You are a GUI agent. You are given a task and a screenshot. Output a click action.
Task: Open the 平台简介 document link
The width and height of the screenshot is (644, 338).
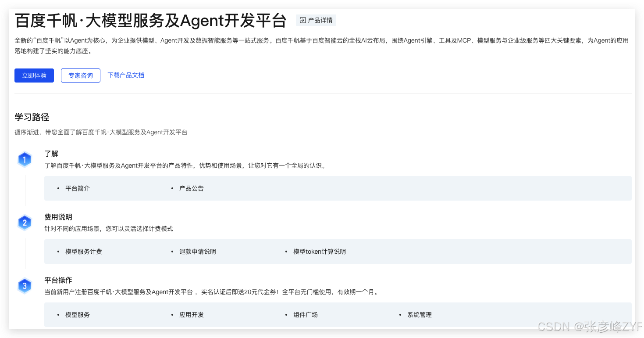(x=78, y=188)
